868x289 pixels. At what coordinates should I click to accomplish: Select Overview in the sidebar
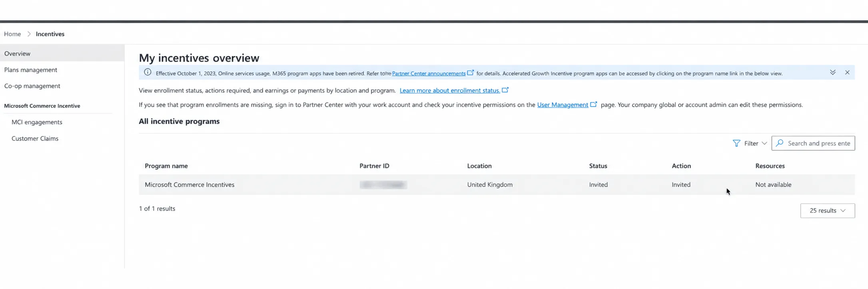(x=62, y=53)
